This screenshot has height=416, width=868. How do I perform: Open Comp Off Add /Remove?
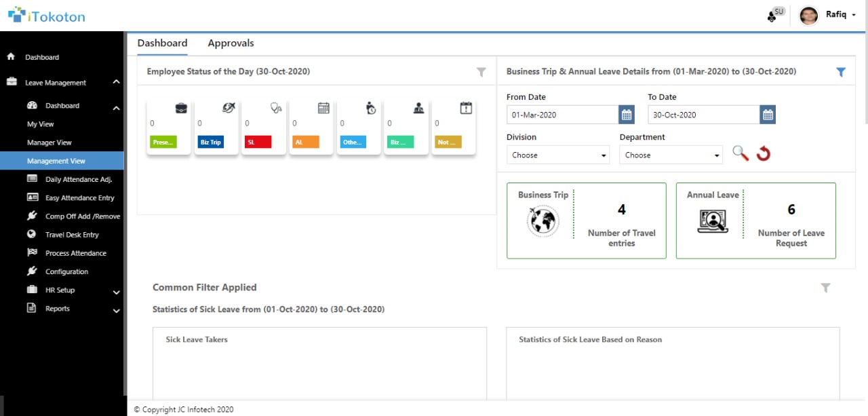click(x=83, y=216)
